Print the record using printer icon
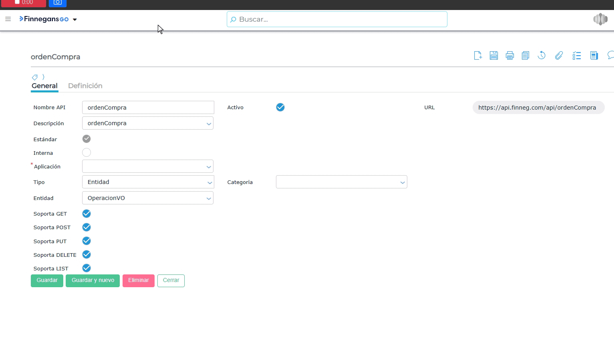614x364 pixels. click(509, 56)
